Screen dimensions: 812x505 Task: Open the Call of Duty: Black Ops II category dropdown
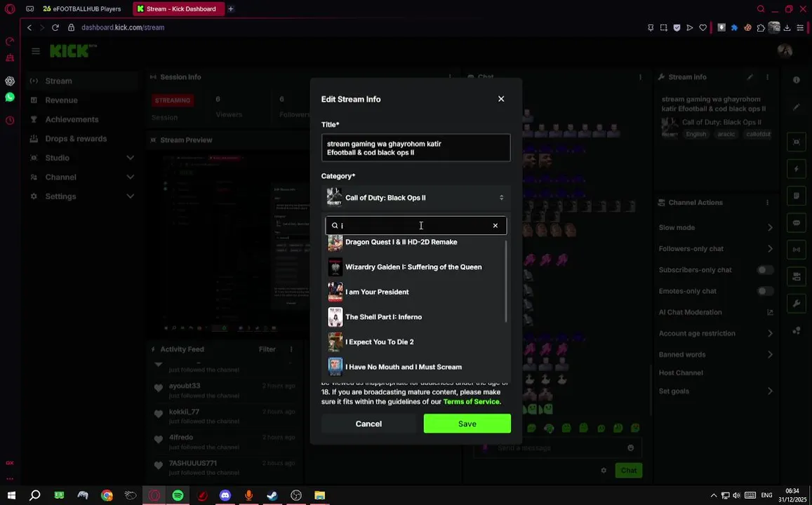416,198
